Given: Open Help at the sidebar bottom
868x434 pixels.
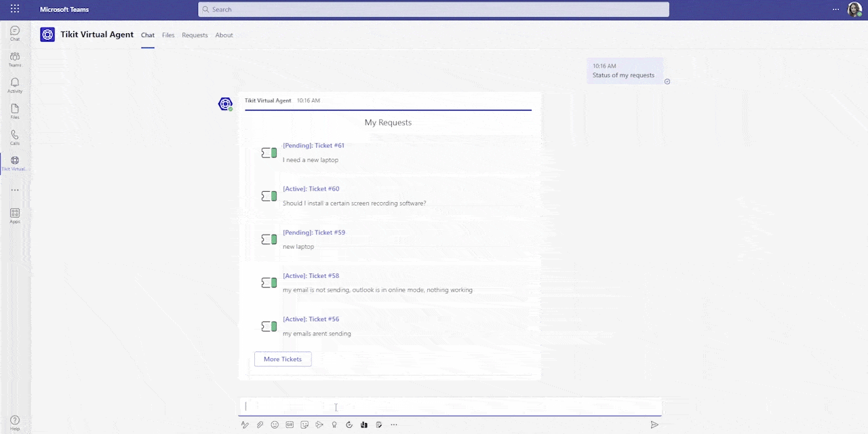Looking at the screenshot, I should click(x=15, y=423).
